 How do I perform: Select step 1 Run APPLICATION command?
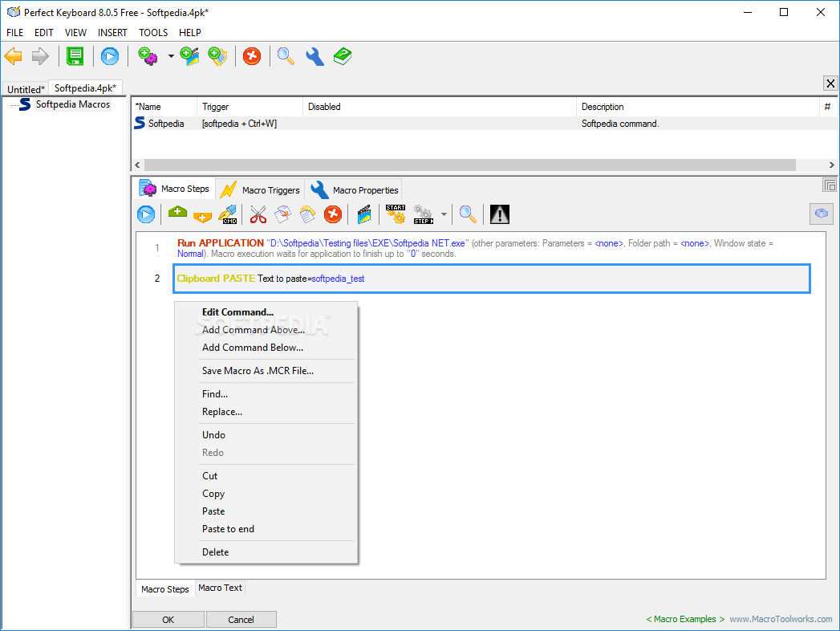(492, 248)
